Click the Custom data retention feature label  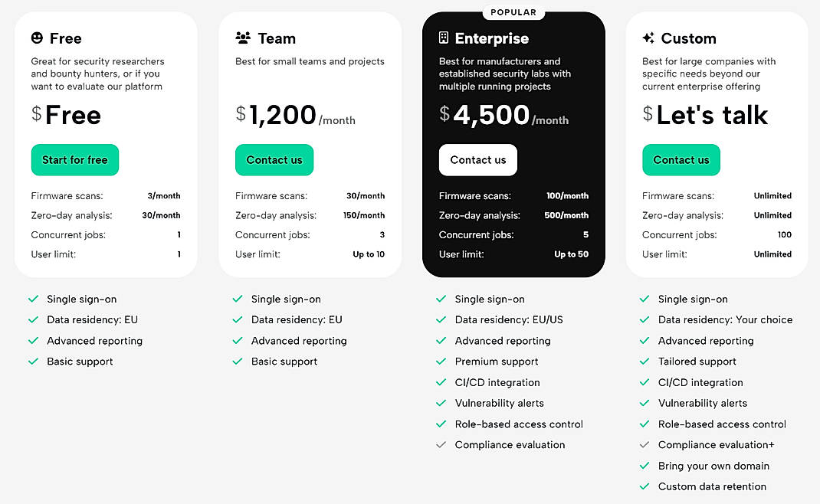click(x=712, y=486)
